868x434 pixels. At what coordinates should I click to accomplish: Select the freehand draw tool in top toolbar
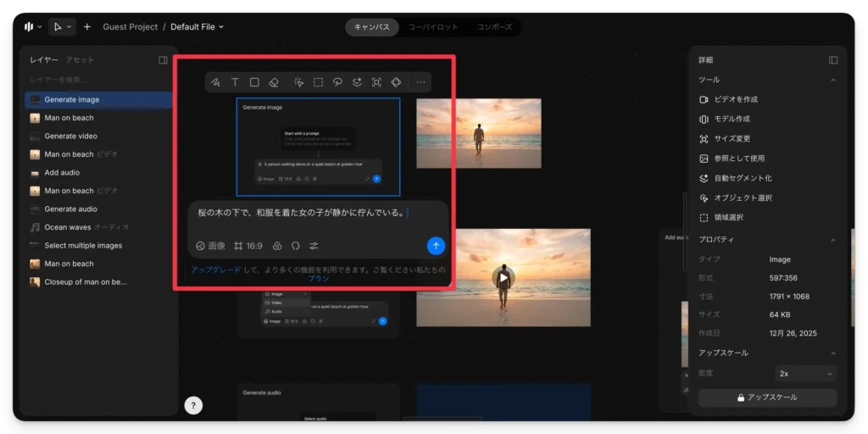(x=216, y=82)
